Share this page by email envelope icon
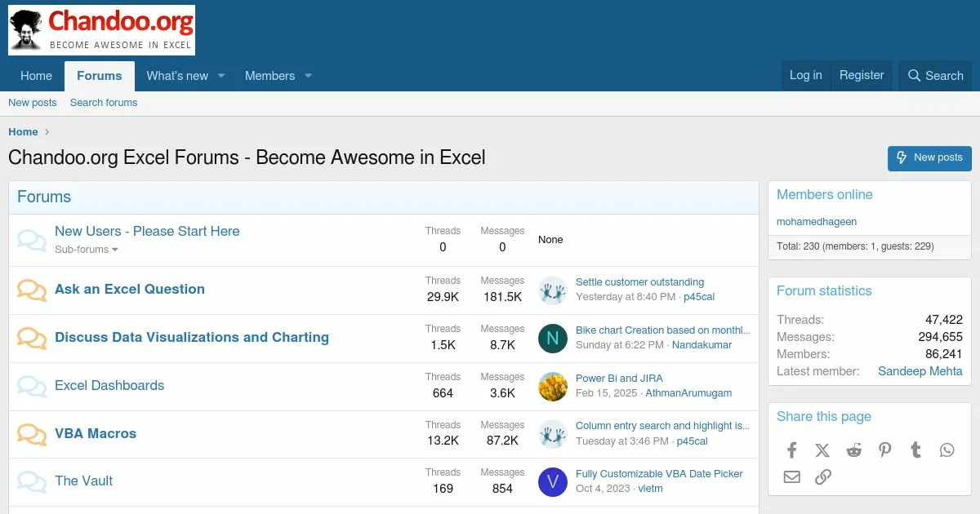 (791, 477)
